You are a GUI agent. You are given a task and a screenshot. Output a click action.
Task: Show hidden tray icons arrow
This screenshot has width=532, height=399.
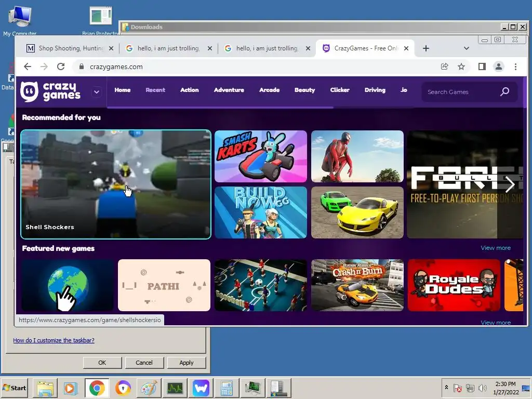click(x=446, y=388)
